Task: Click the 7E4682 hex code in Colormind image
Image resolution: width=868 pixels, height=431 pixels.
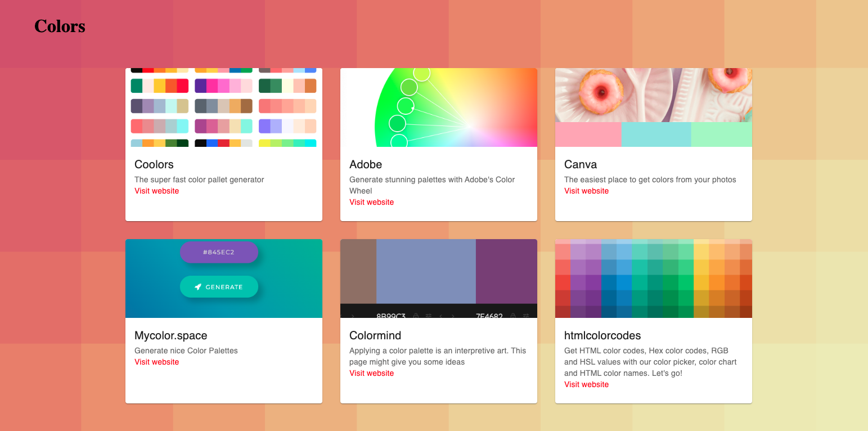Action: (489, 316)
